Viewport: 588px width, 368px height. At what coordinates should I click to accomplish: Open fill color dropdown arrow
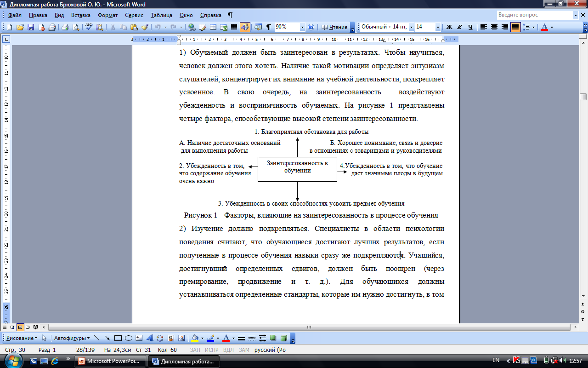point(202,338)
